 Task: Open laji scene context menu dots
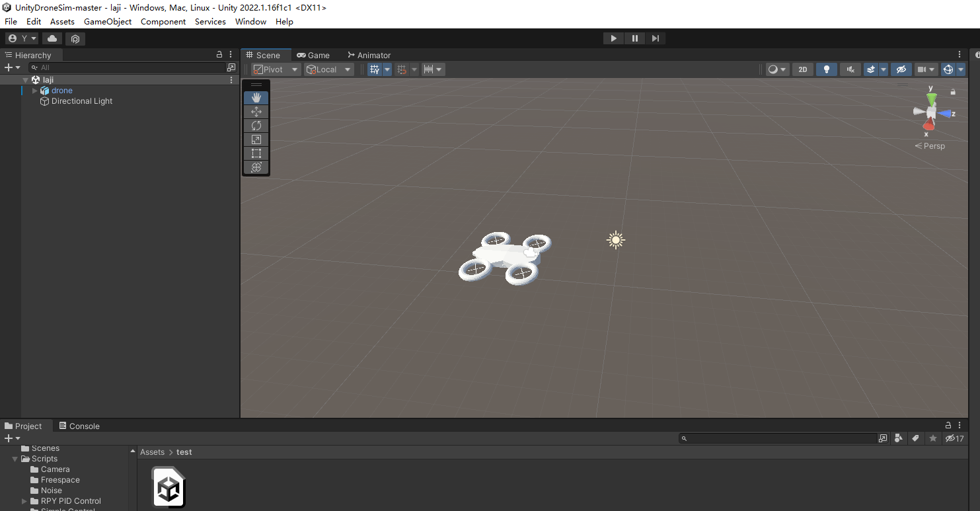pos(231,80)
